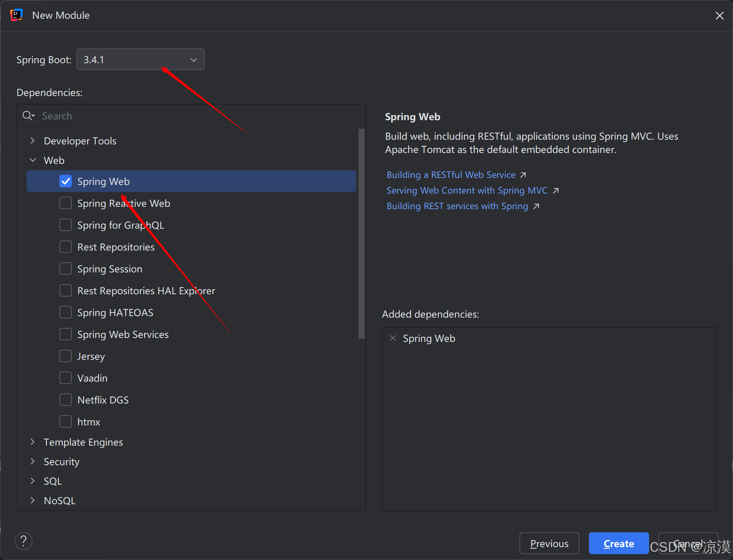
Task: Select the Developer Tools label
Action: point(80,141)
